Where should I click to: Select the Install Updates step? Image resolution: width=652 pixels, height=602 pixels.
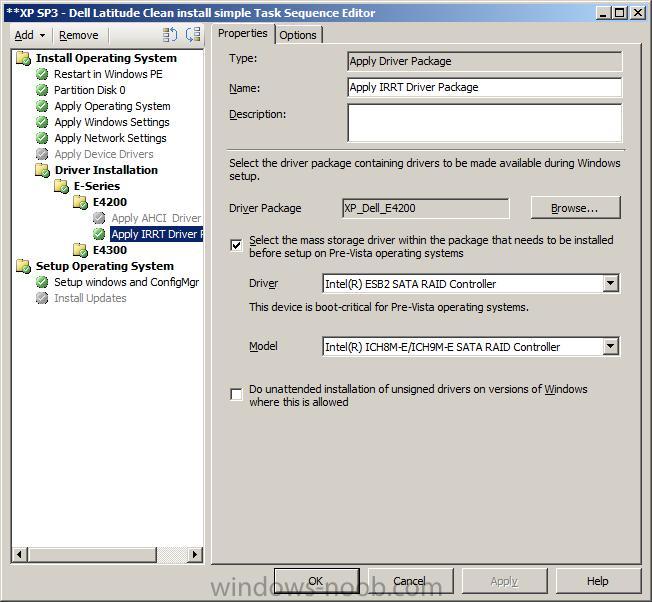pyautogui.click(x=90, y=298)
